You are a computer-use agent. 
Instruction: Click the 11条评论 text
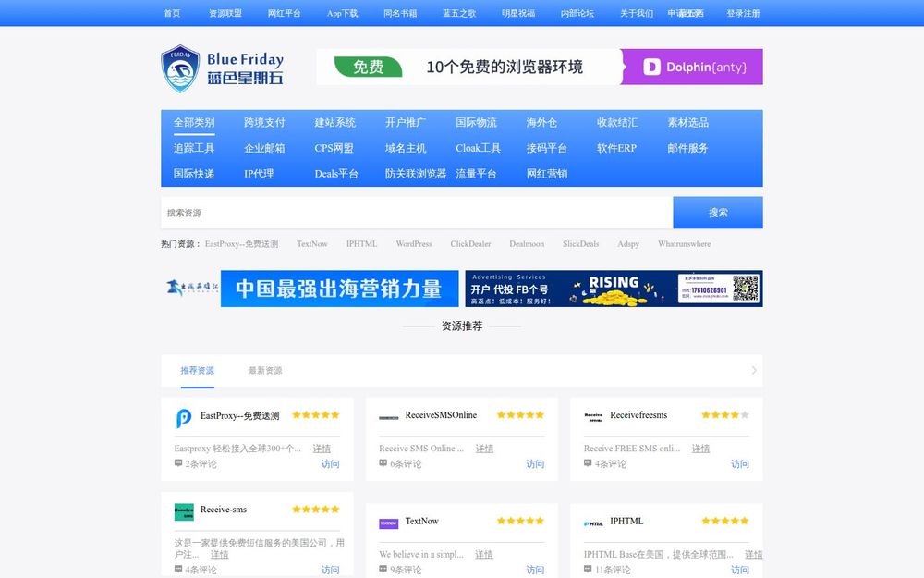(613, 570)
